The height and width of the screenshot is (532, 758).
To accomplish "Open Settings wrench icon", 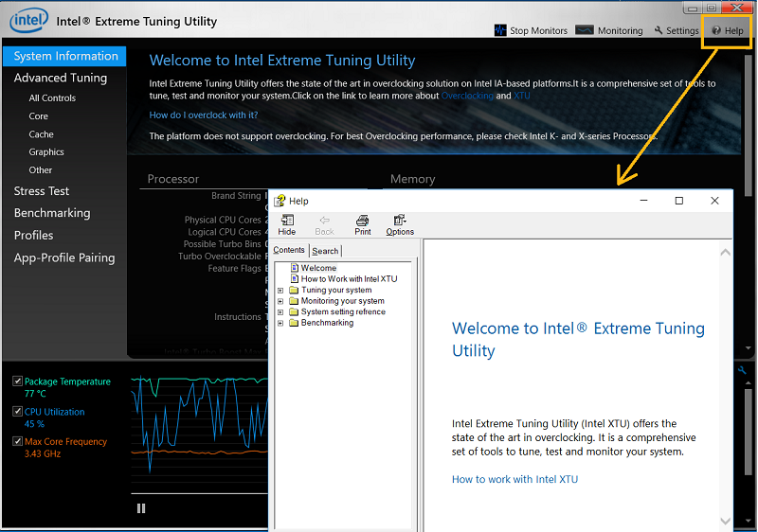I will point(659,30).
